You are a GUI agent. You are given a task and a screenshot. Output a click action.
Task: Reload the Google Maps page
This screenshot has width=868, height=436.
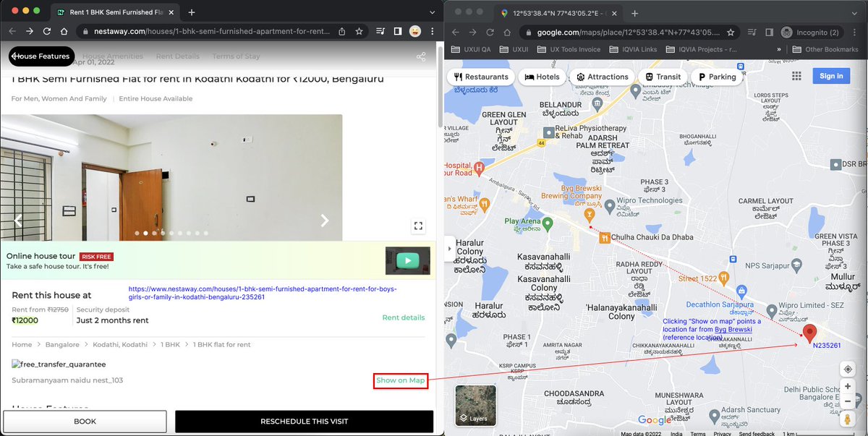click(490, 33)
